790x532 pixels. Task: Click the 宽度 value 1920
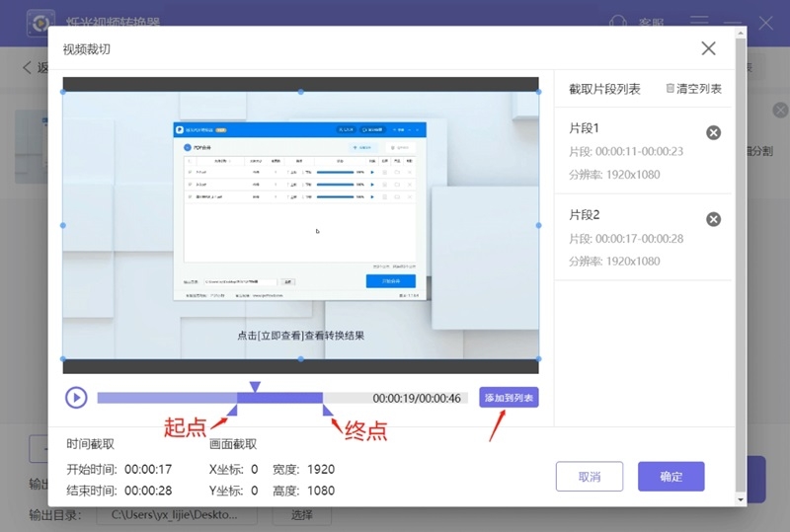pyautogui.click(x=321, y=469)
